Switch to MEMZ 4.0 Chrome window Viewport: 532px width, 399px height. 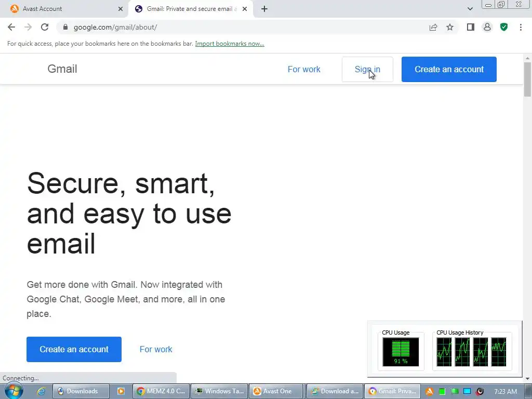[x=161, y=391]
